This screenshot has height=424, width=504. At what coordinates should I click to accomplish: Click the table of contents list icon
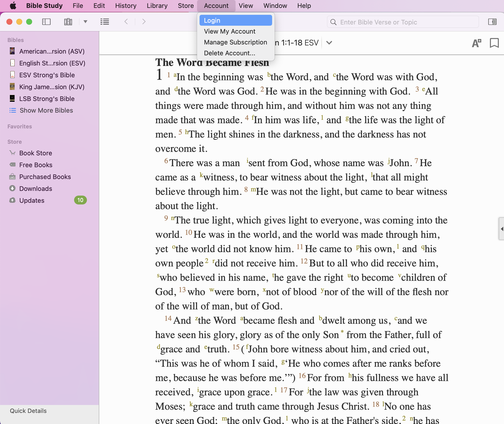coord(105,22)
